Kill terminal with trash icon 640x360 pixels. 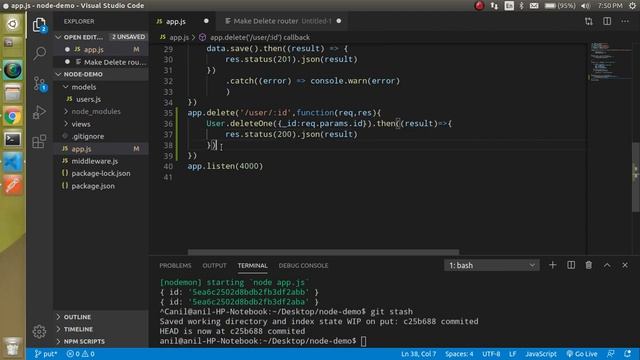tap(589, 265)
